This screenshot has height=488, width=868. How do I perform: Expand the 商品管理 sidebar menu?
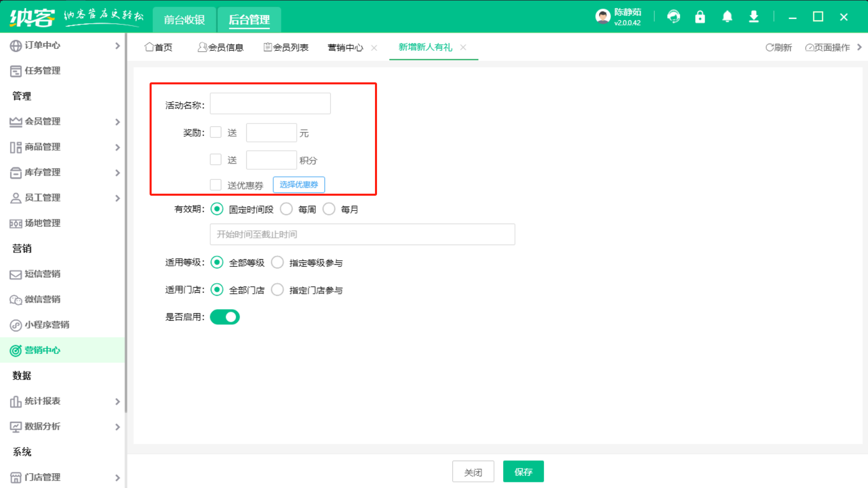coord(43,147)
